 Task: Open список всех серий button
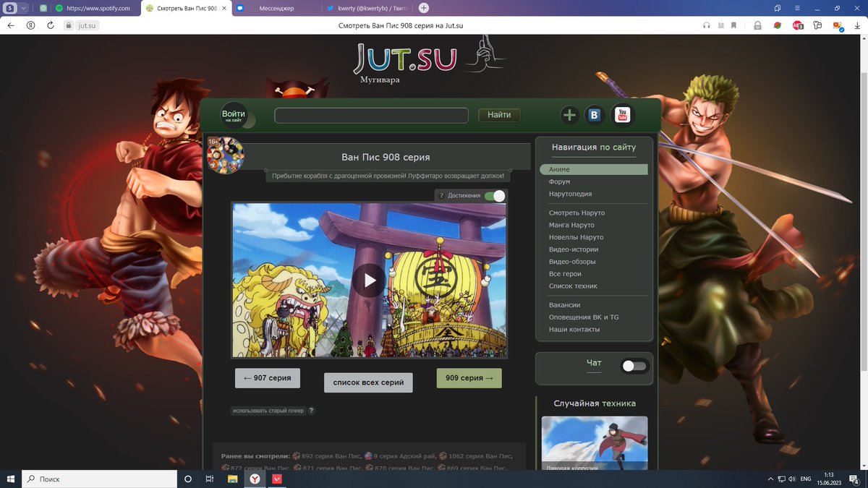pyautogui.click(x=368, y=382)
